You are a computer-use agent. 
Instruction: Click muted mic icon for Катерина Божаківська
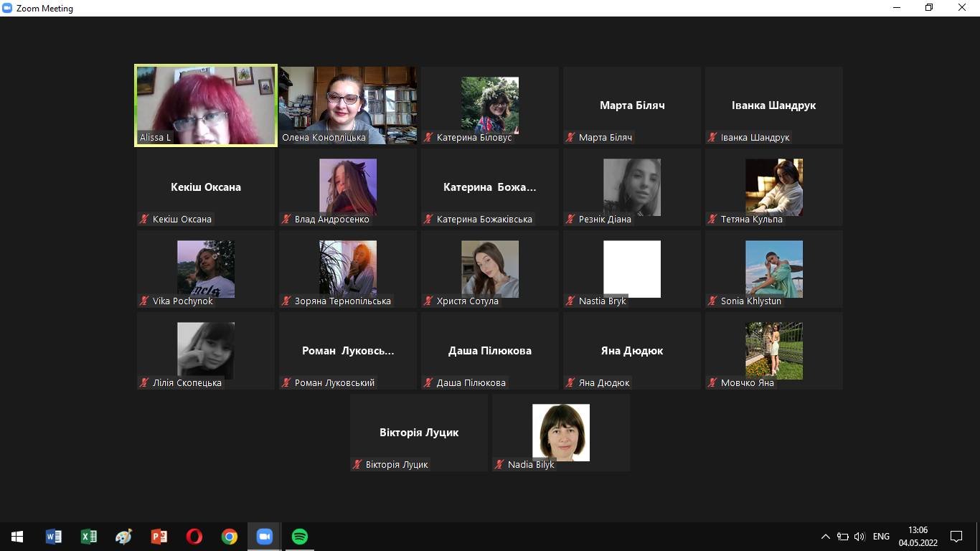(429, 219)
